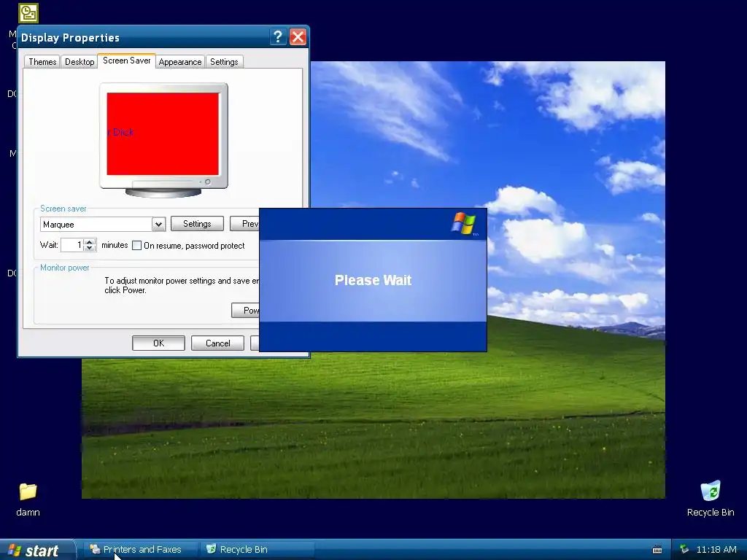Click the network tray icon beside the clock
The width and height of the screenshot is (747, 560).
point(684,549)
